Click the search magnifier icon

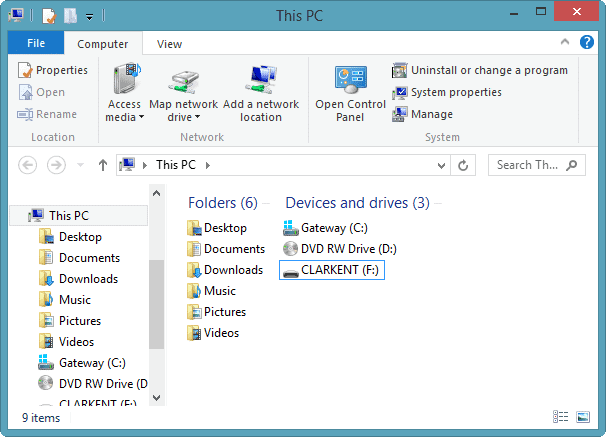pyautogui.click(x=572, y=165)
